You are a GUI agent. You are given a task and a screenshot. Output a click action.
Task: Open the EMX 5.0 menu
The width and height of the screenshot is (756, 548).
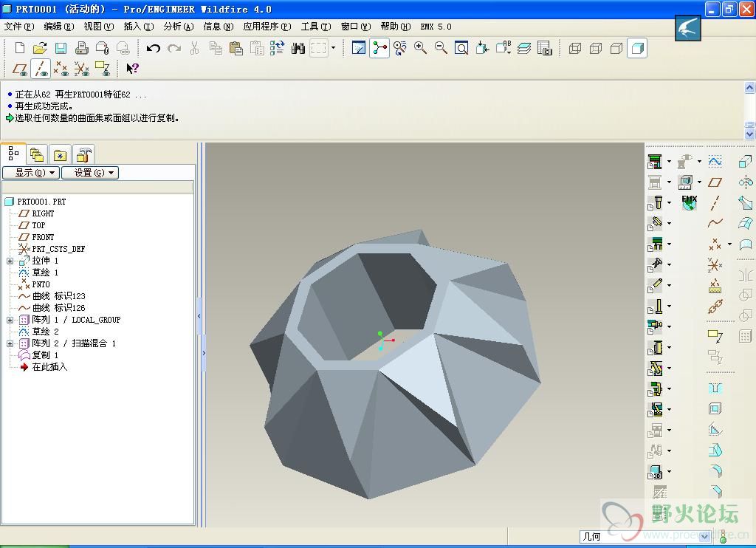click(436, 27)
